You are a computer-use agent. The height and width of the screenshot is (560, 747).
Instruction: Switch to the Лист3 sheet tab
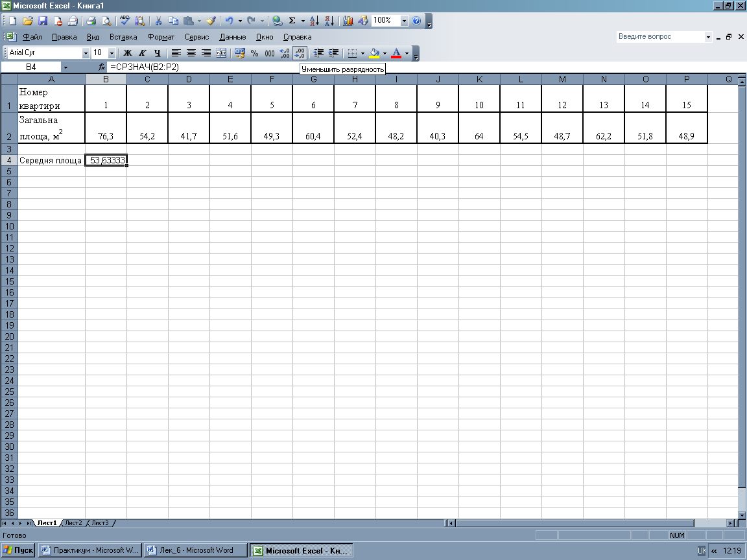100,523
